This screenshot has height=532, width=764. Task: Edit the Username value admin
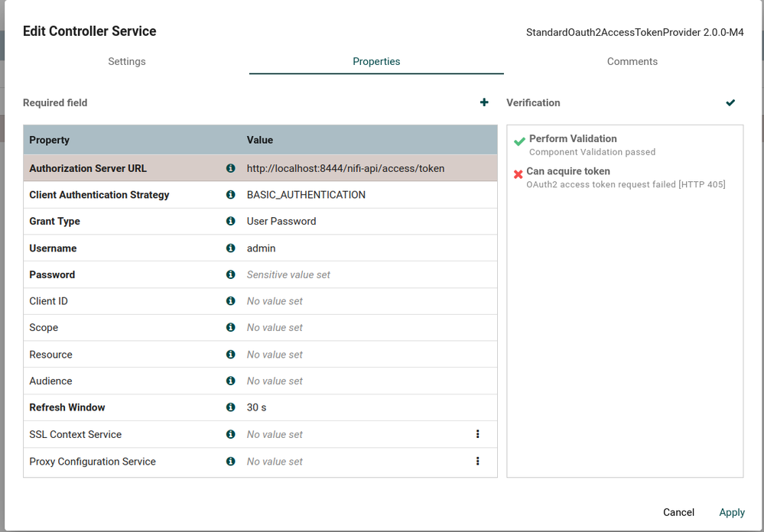262,248
